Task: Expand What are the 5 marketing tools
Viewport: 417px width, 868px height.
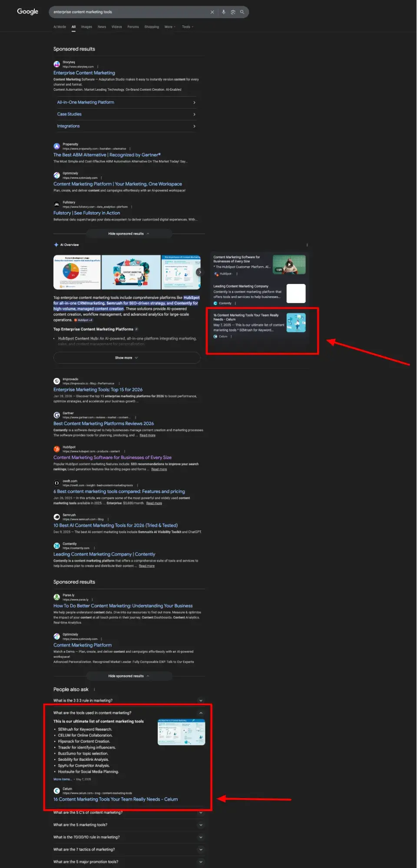Action: pos(129,825)
